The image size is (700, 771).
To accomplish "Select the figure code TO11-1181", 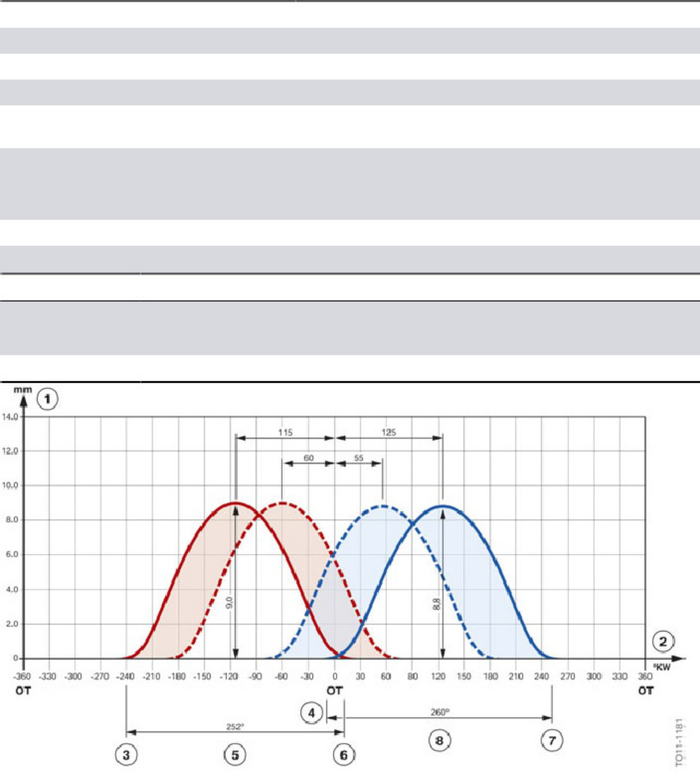I will pyautogui.click(x=680, y=742).
